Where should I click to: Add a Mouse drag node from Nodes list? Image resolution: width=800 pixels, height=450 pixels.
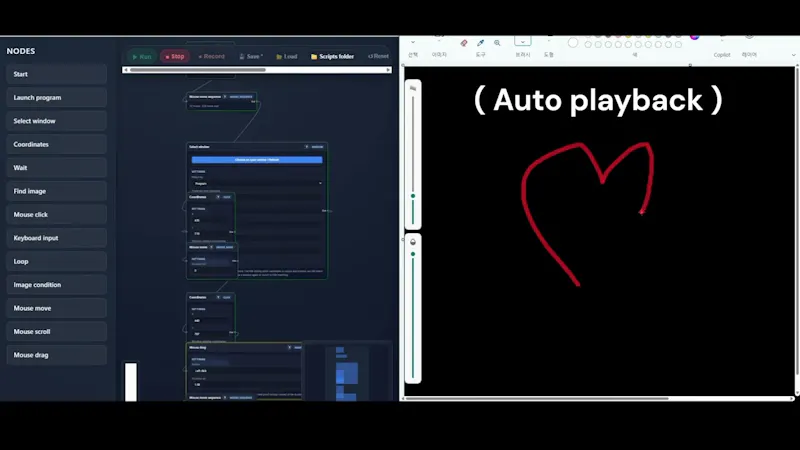(x=57, y=355)
